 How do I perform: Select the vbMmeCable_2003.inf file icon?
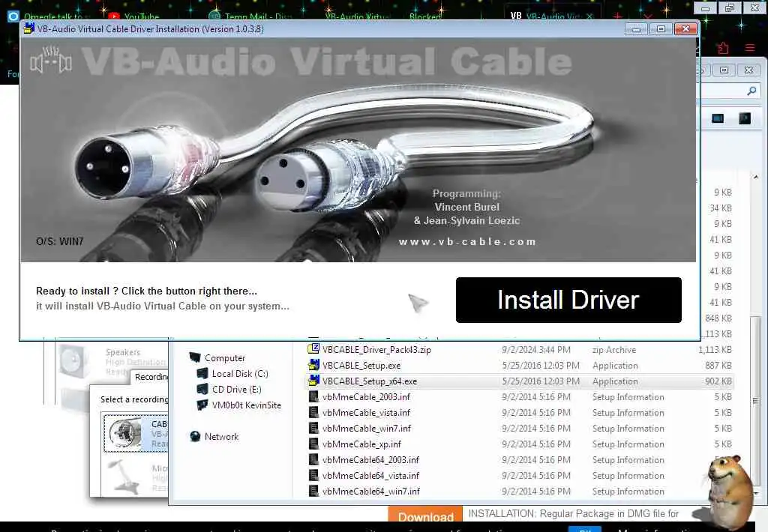tap(313, 396)
